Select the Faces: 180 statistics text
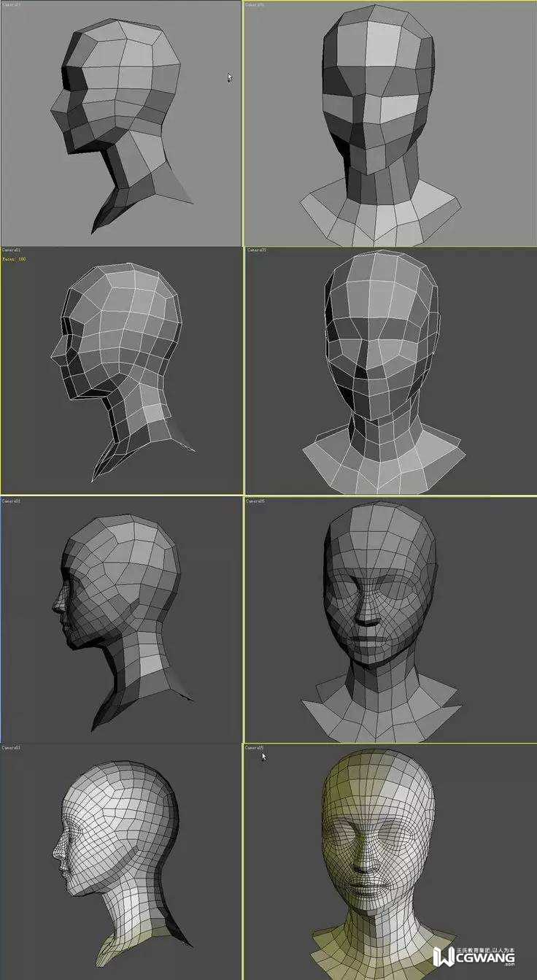 [x=14, y=259]
